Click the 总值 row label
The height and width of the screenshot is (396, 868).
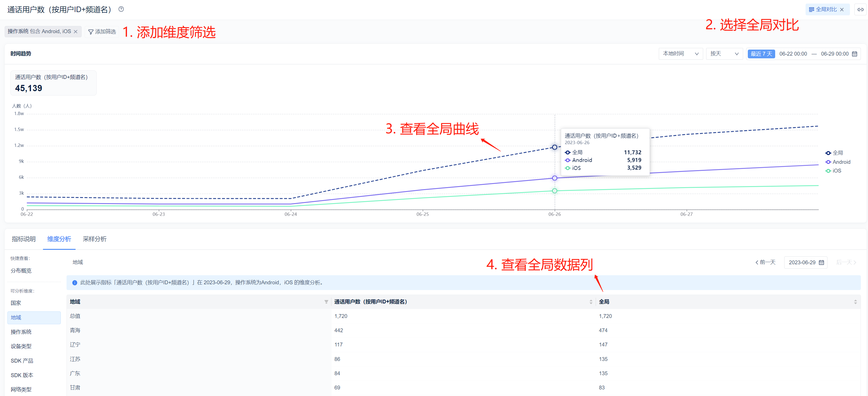[x=75, y=316]
